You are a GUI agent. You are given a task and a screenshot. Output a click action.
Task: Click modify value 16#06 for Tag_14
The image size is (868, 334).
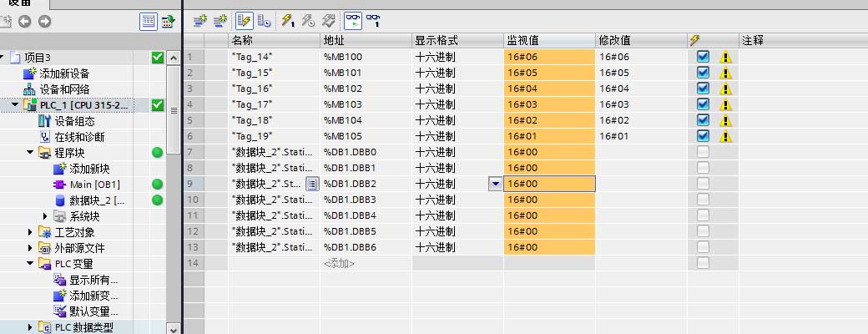pos(641,57)
